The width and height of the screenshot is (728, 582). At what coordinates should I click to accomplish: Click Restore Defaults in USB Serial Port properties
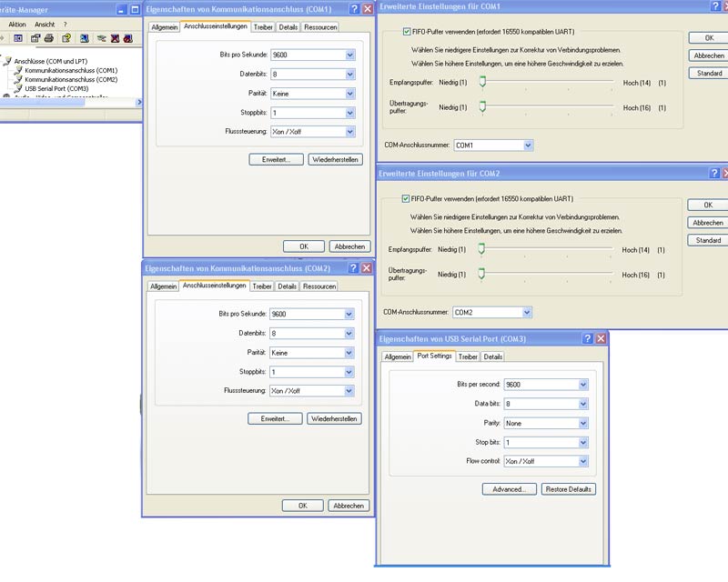click(568, 489)
